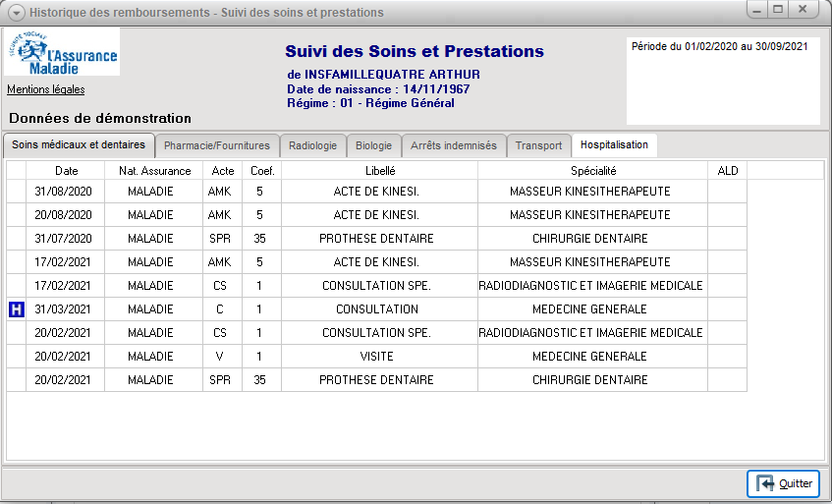The image size is (832, 504).
Task: Open the Mentions légales link
Action: pyautogui.click(x=46, y=90)
